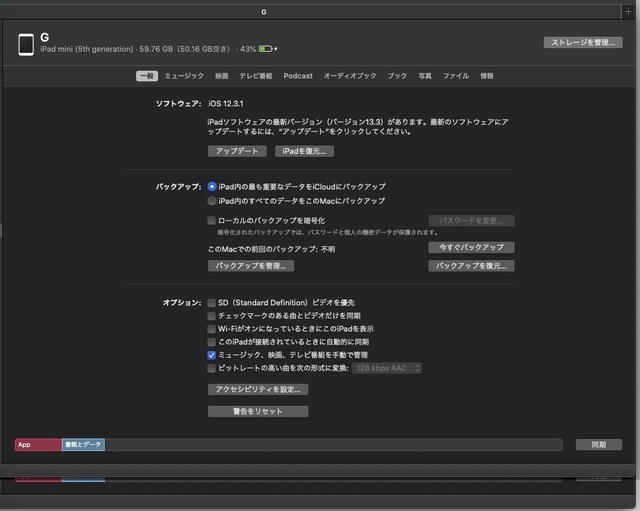
Task: Select the 一般 tab
Action: point(147,76)
